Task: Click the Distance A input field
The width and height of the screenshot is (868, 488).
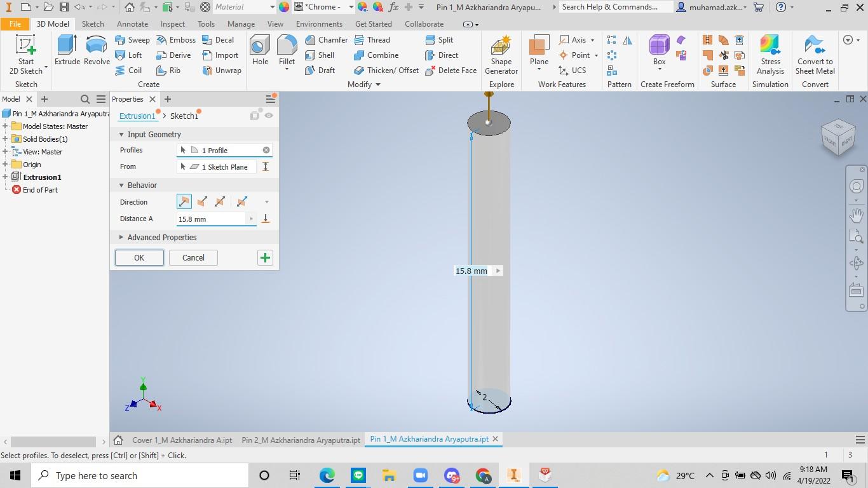Action: click(211, 219)
